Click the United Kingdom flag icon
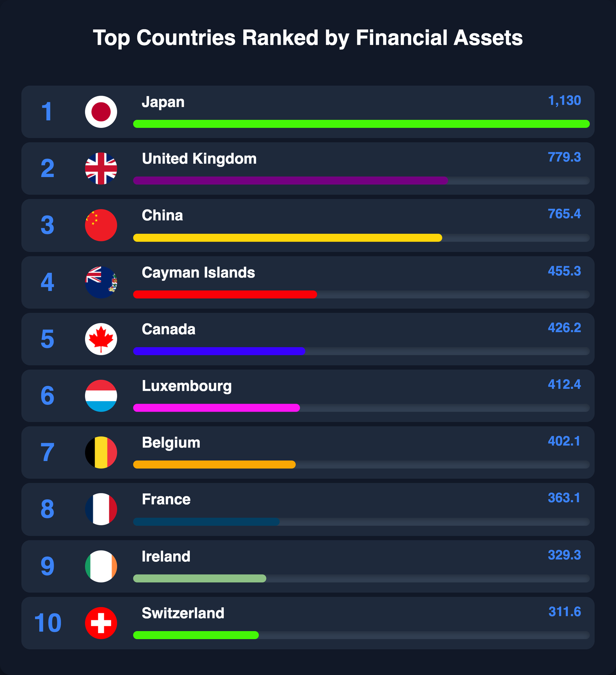 [101, 168]
